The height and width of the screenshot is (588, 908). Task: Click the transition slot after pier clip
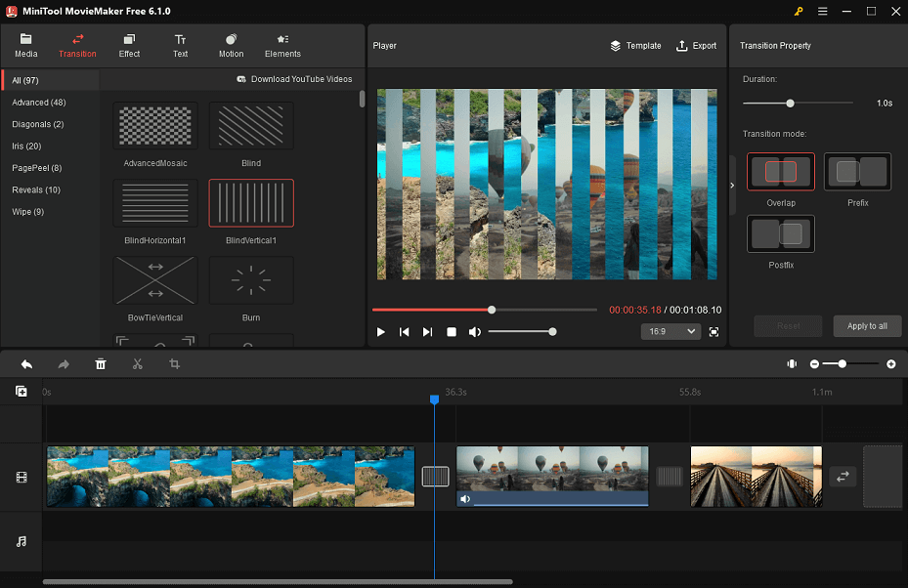[x=843, y=477]
